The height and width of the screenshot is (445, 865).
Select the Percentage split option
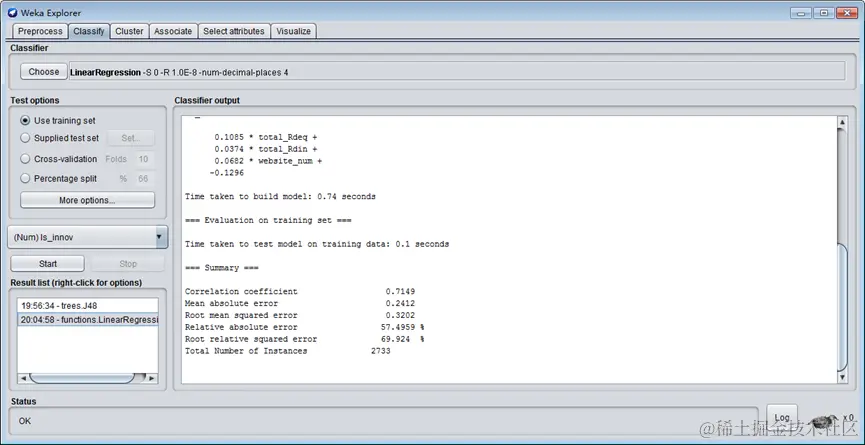tap(58, 179)
